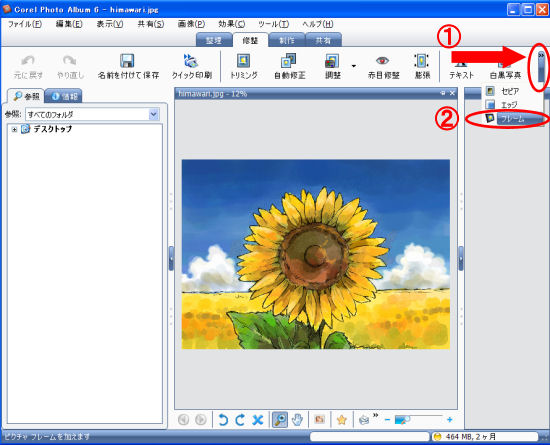Apply 自動修正 auto fix

click(289, 67)
